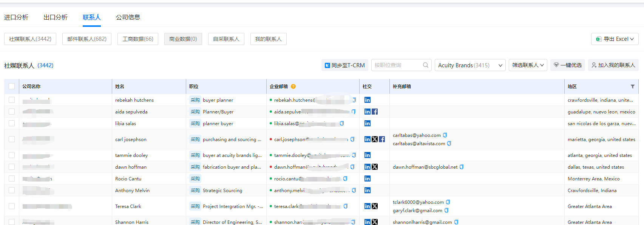644x225 pixels.
Task: Open LinkedIn profile for rebekah hutchens
Action: (x=367, y=100)
